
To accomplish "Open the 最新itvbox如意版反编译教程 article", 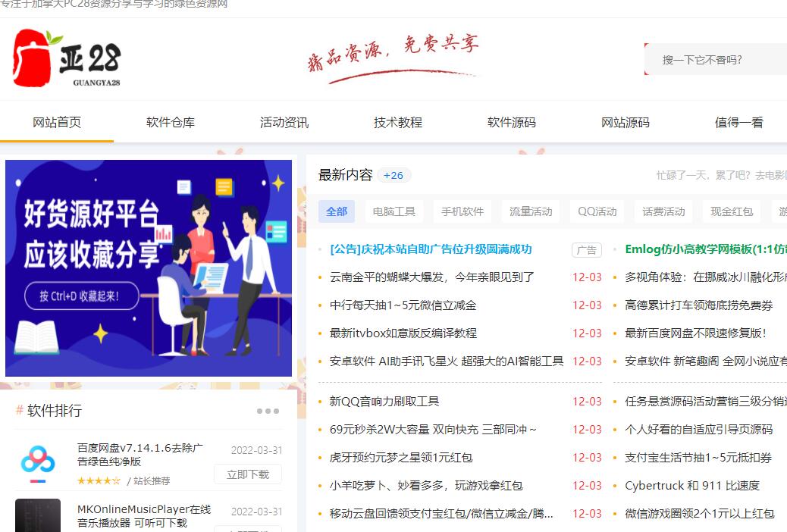I will 403,333.
